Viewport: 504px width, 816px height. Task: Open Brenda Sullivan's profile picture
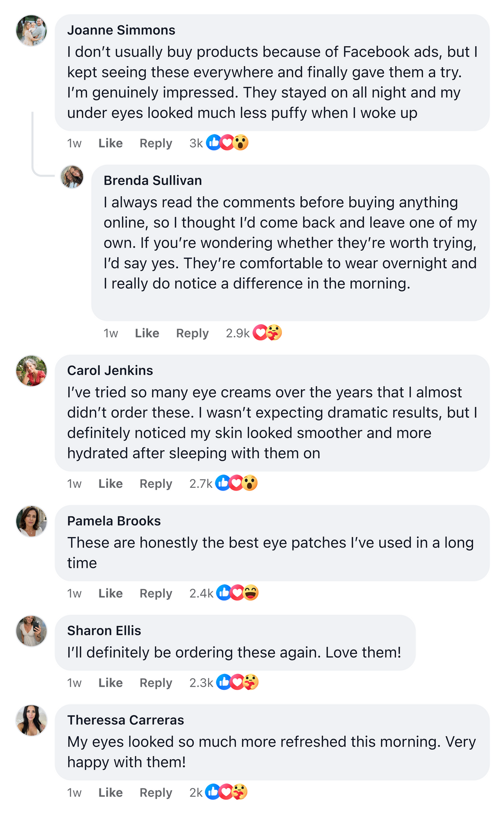(x=72, y=177)
